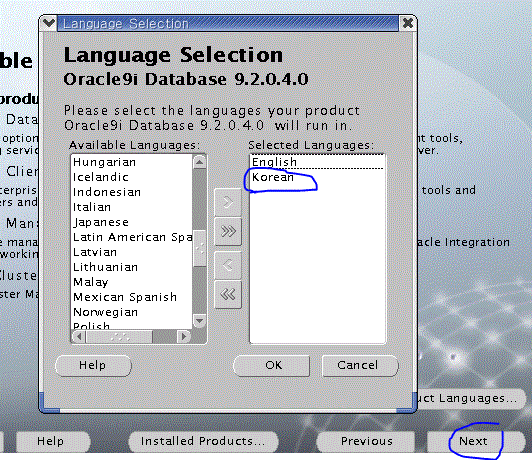532x460 pixels.
Task: Confirm languages with OK button
Action: [271, 365]
